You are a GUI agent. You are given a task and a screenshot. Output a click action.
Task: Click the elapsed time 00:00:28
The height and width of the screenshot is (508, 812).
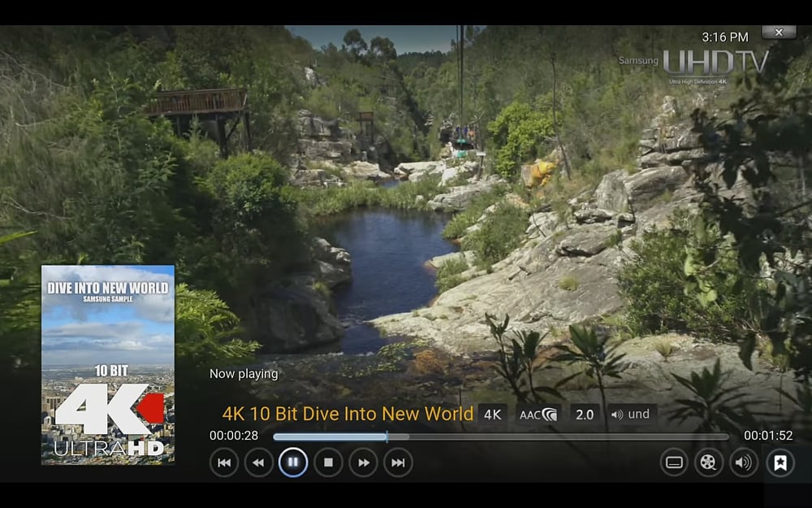coord(234,436)
